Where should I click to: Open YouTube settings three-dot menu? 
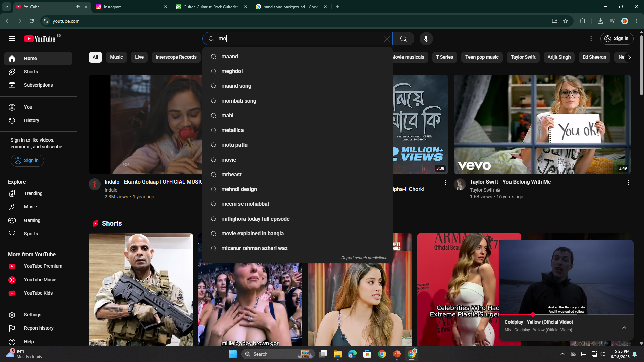click(x=591, y=39)
